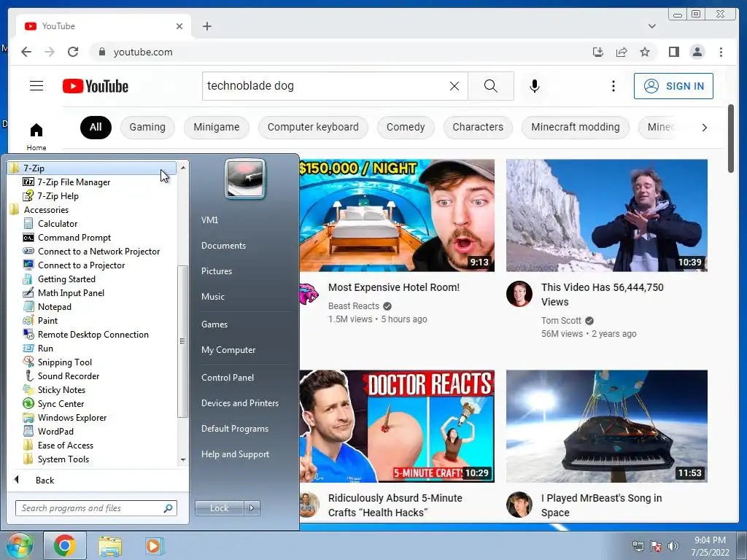The width and height of the screenshot is (747, 560).
Task: Share this page icon in address bar
Action: (622, 52)
